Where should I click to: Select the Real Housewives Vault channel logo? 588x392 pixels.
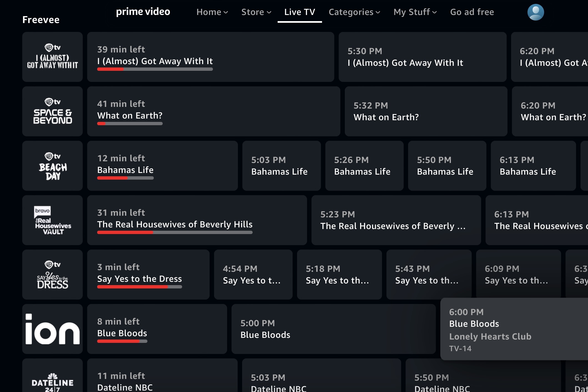[52, 220]
